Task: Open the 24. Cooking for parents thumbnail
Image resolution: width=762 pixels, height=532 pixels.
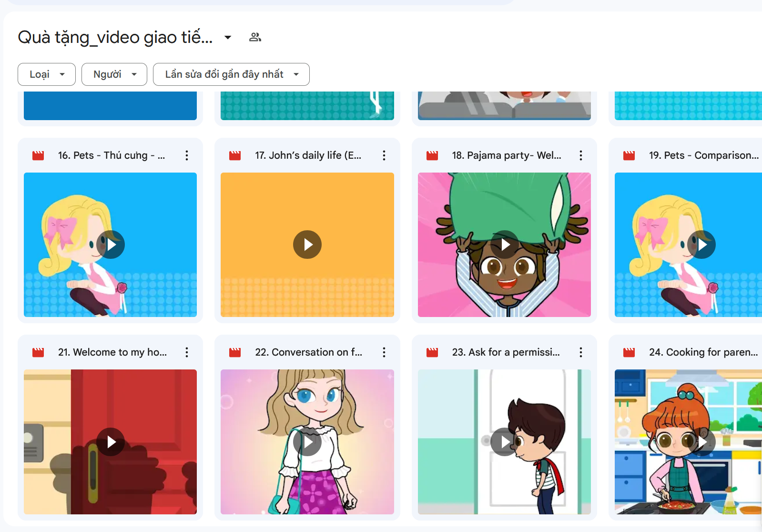Action: pos(688,442)
